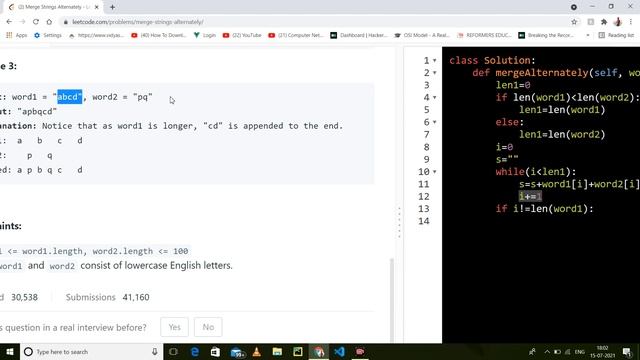Open Task View on the taskbar
640x360 pixels.
click(x=173, y=351)
